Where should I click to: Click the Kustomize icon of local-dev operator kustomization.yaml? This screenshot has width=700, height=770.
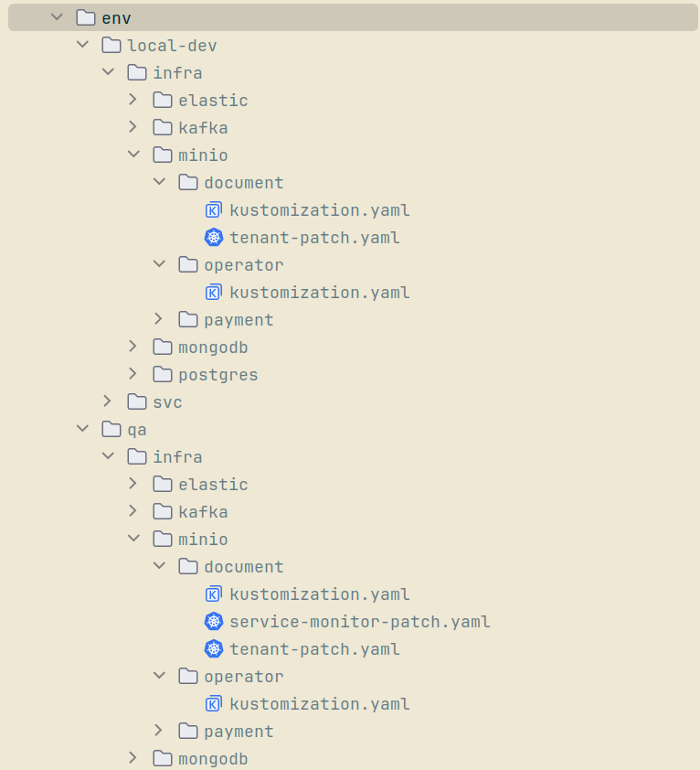[x=214, y=293]
